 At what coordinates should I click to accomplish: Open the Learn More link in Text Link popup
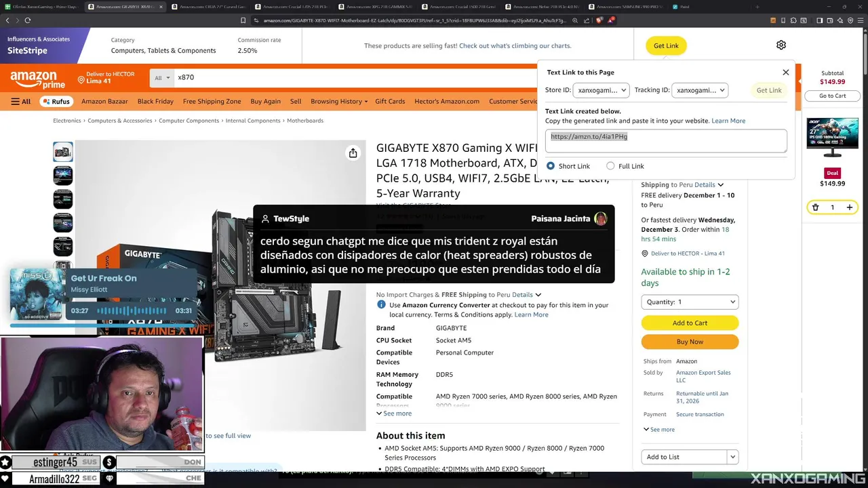click(728, 121)
